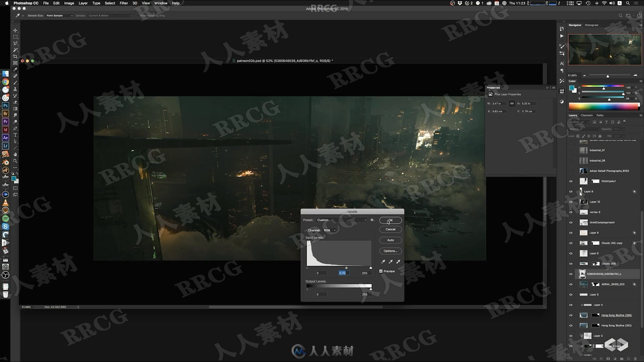The image size is (644, 362).
Task: Hide the Layer 9 layer
Action: click(571, 192)
